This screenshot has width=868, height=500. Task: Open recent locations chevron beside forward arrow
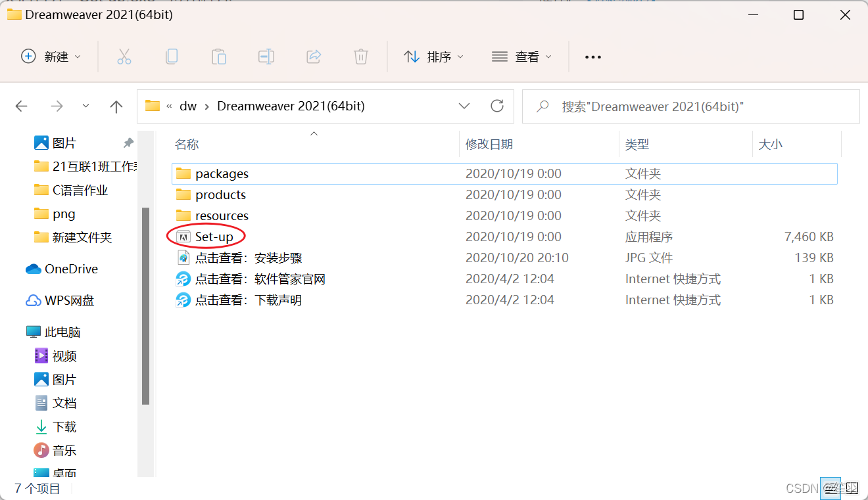[85, 106]
